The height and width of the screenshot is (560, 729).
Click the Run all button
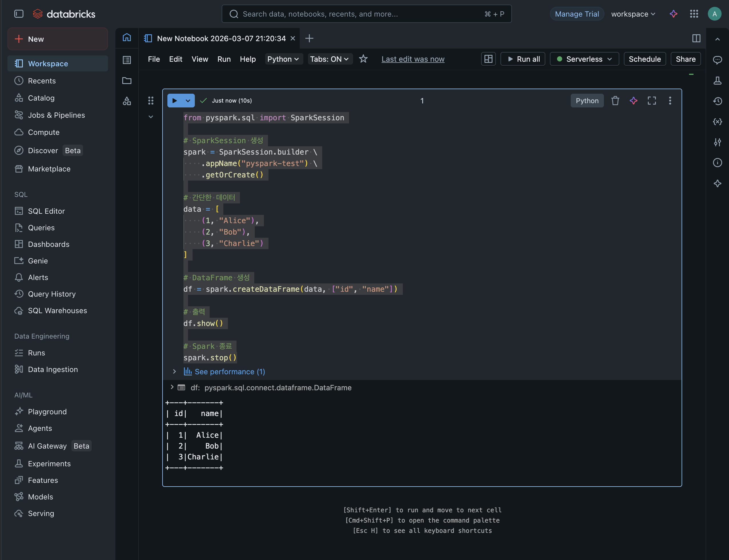click(523, 59)
